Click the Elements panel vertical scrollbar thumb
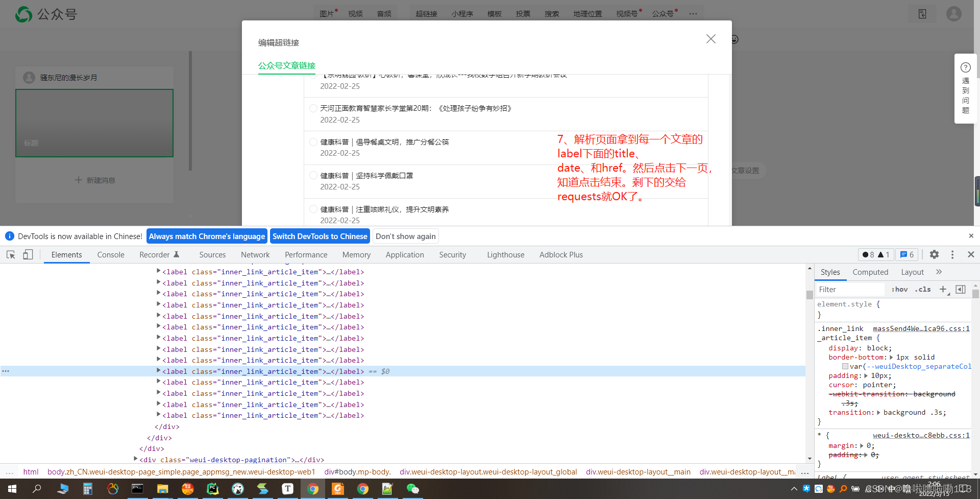Screen dimensions: 980x499 [x=810, y=295]
